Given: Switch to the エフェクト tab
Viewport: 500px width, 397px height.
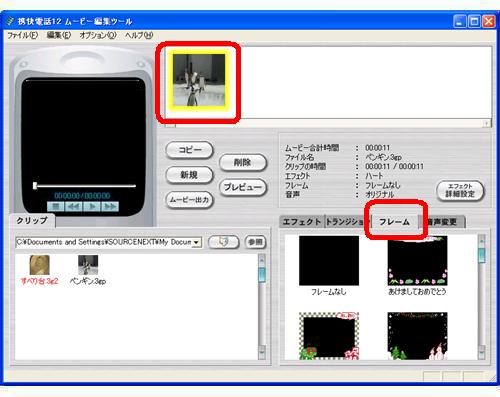Looking at the screenshot, I should coord(302,222).
